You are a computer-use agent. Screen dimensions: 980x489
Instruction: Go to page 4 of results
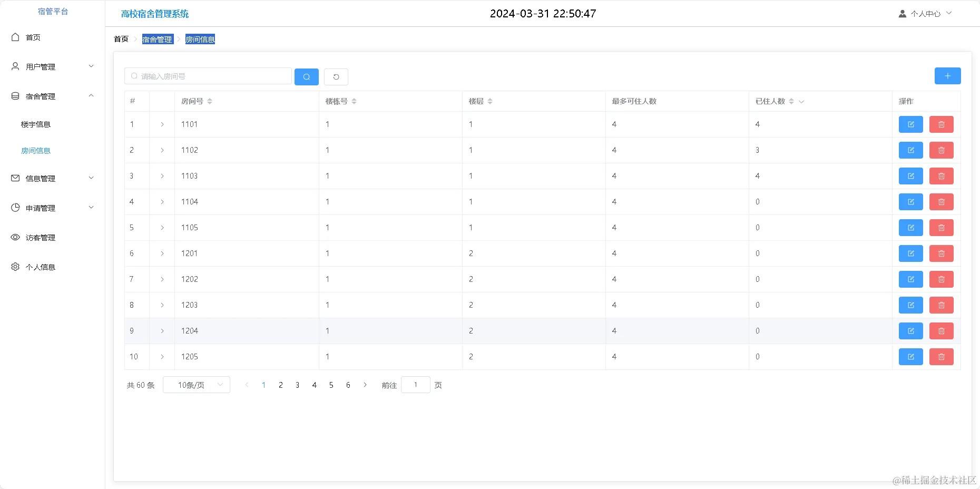(x=315, y=385)
